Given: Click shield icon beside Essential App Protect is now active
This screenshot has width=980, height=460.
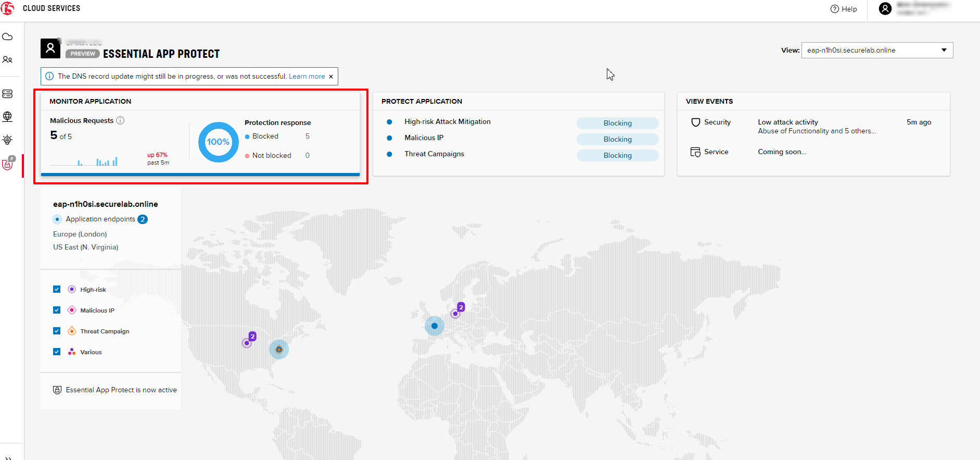Looking at the screenshot, I should pos(57,390).
